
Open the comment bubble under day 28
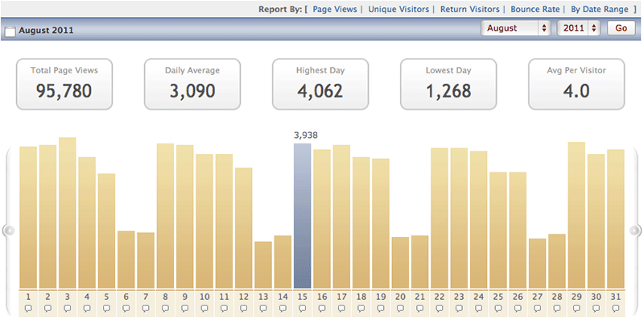557,308
